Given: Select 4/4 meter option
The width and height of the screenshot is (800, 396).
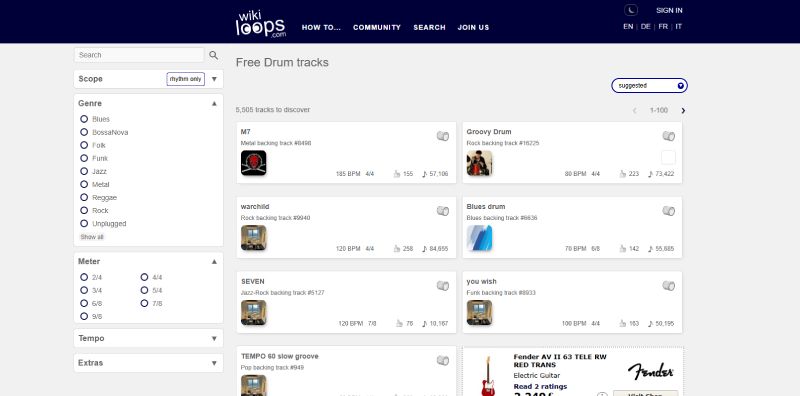Looking at the screenshot, I should click(x=144, y=277).
